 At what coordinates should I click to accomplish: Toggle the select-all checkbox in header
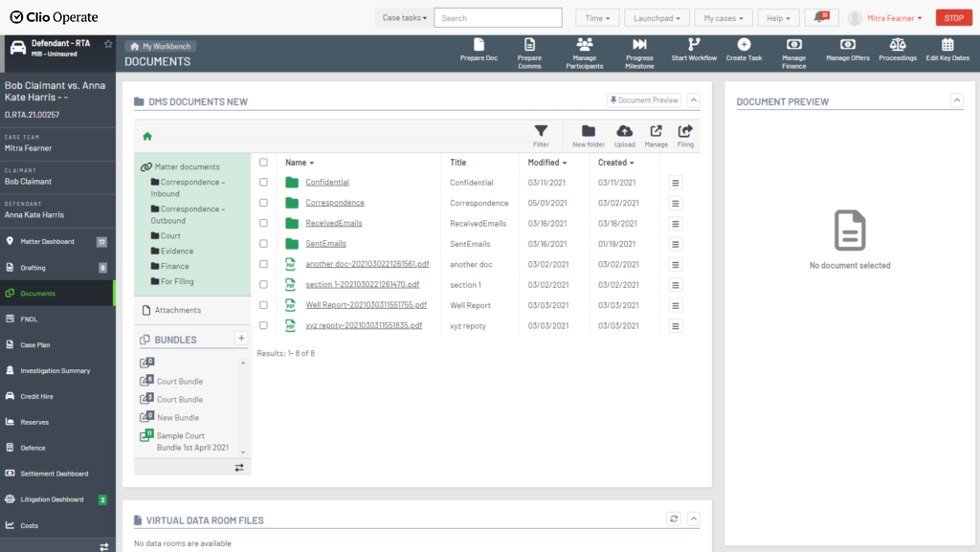264,163
